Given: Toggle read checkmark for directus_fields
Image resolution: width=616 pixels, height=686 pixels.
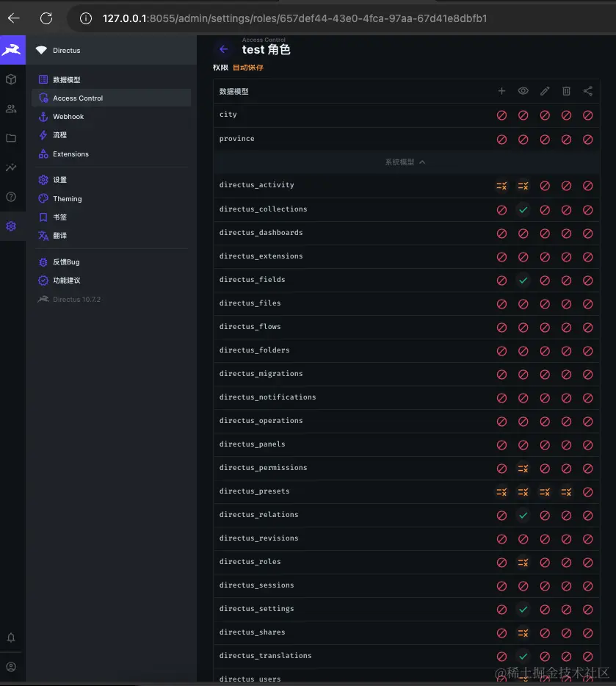Looking at the screenshot, I should tap(523, 281).
